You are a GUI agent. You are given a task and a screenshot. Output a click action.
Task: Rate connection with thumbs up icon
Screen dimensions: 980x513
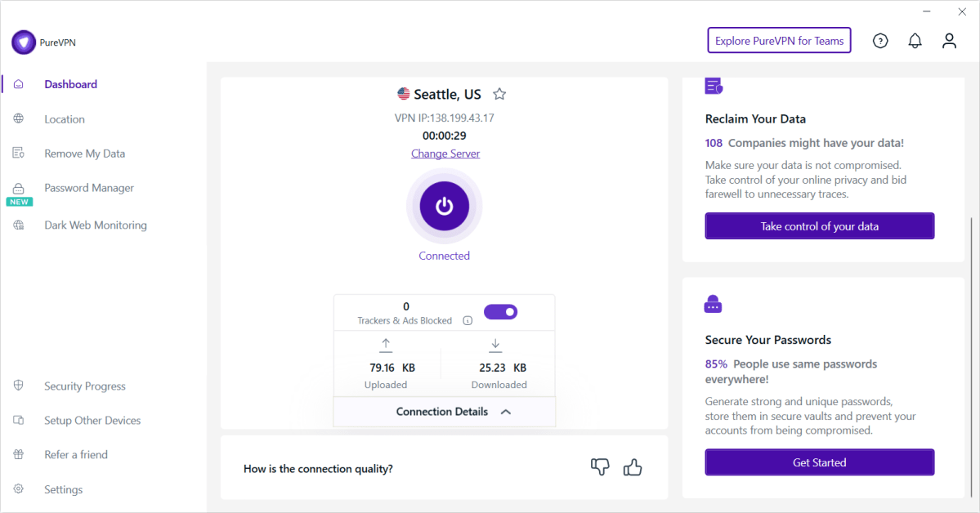tap(633, 466)
